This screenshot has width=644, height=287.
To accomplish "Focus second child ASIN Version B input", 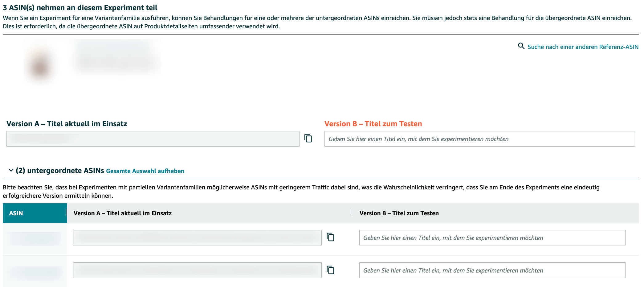I will (x=492, y=270).
